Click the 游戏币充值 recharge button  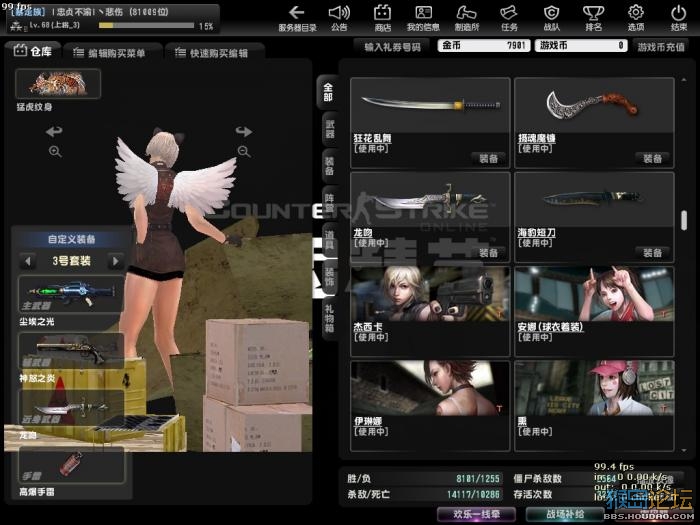[x=661, y=46]
